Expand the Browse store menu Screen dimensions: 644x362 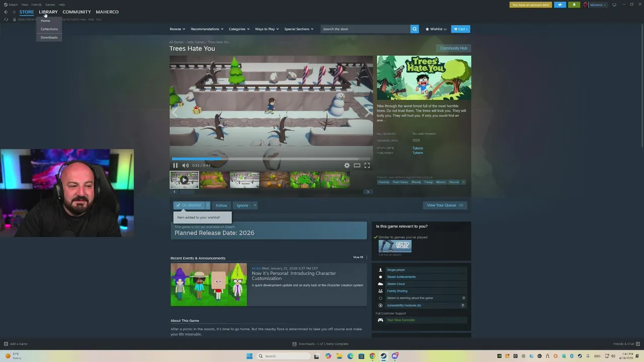pos(177,29)
